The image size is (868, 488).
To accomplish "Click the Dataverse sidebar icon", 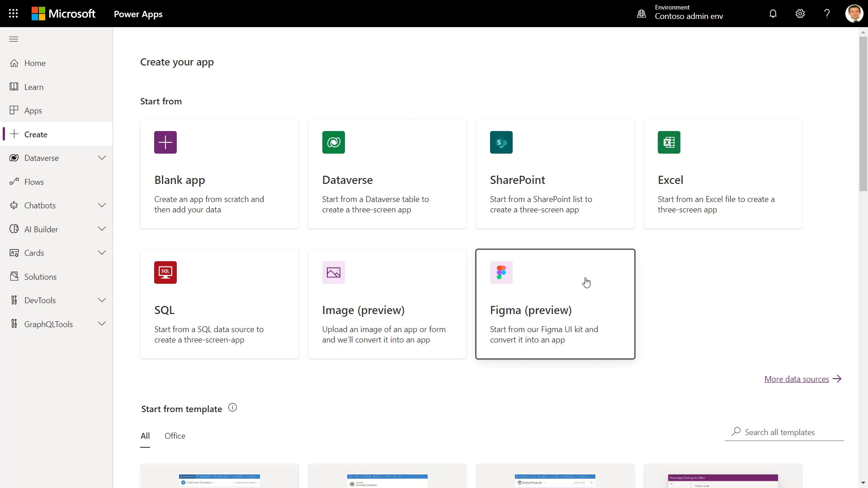I will (14, 158).
